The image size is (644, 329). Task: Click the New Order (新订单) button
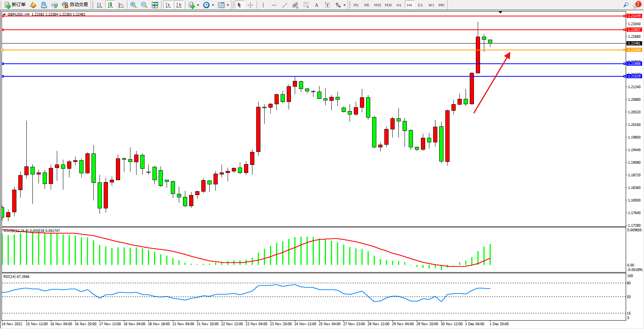[x=15, y=5]
